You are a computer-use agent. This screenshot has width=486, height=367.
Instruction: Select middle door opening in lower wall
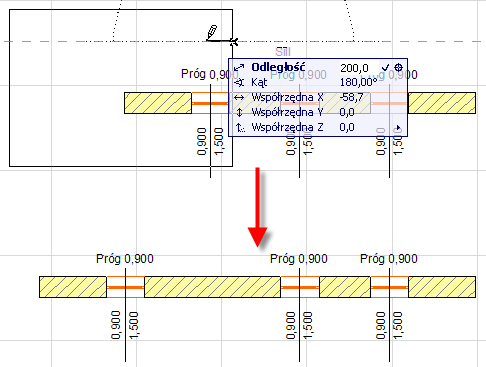pyautogui.click(x=300, y=287)
